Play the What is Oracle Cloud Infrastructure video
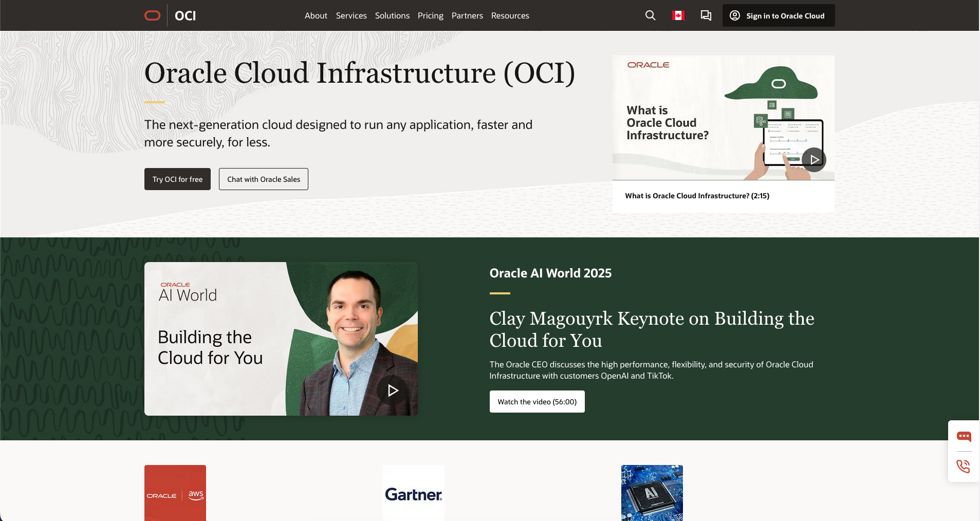Image resolution: width=980 pixels, height=521 pixels. 813,159
